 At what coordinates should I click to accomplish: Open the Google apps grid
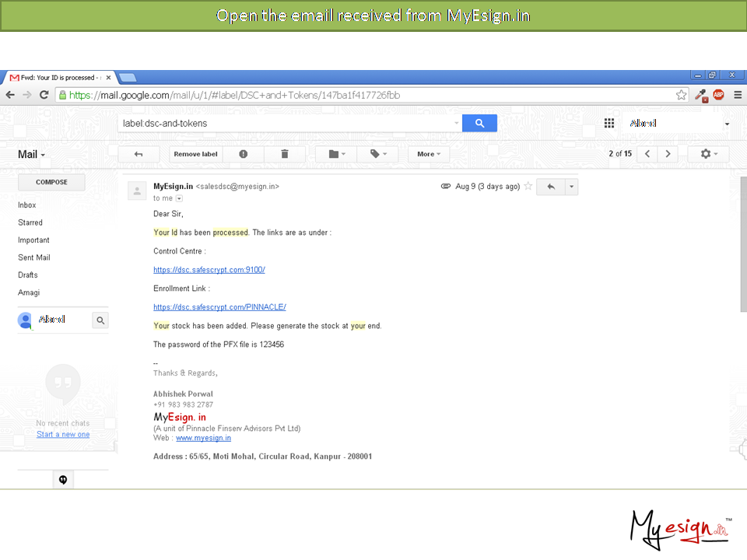coord(609,124)
